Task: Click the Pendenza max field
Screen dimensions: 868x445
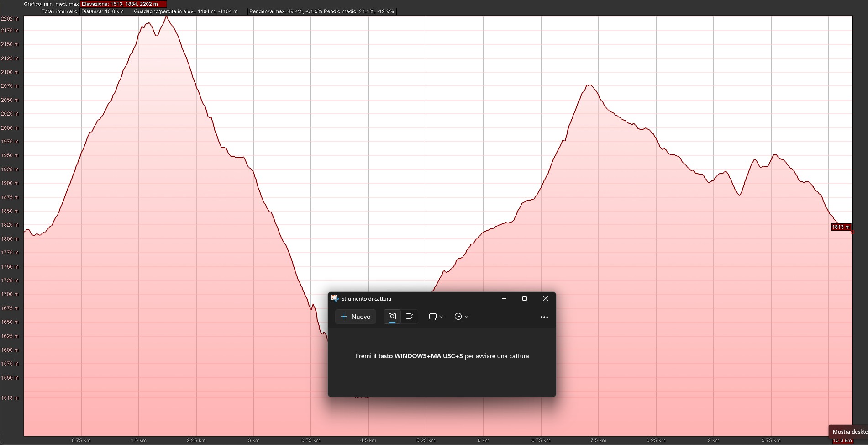Action: tap(285, 11)
